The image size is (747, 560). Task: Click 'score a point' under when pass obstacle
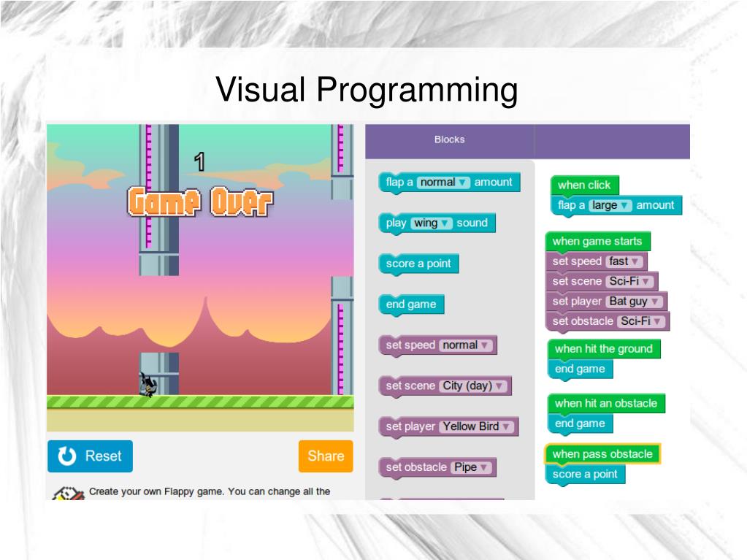[x=585, y=475]
